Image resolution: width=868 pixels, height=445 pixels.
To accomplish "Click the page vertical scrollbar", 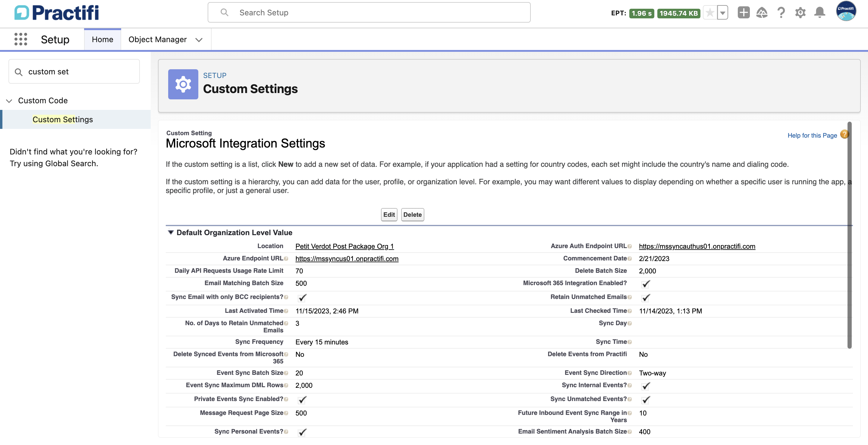I will (850, 235).
